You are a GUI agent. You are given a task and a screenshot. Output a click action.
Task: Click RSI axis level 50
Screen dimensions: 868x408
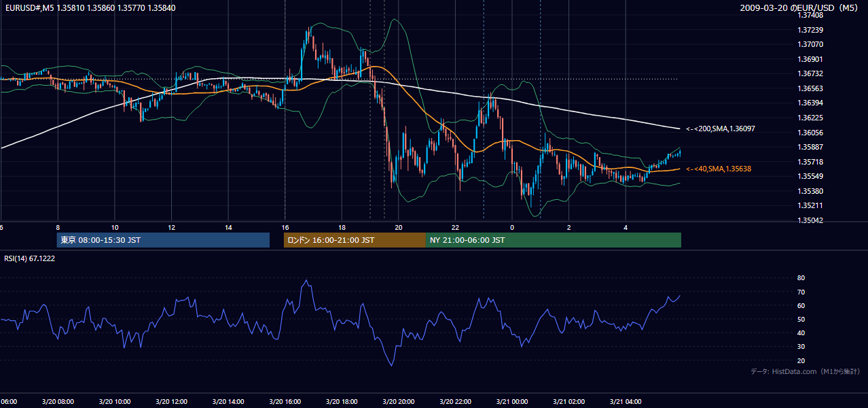click(x=801, y=319)
